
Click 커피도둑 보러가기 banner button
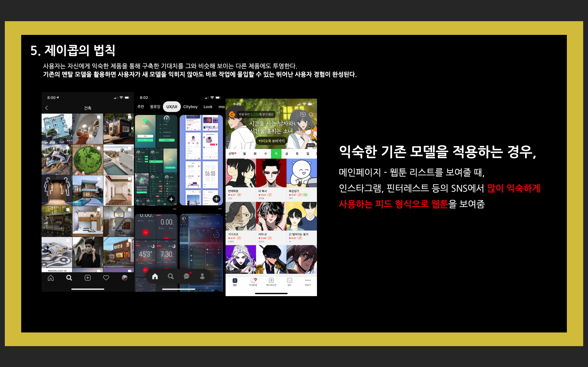coord(271,141)
